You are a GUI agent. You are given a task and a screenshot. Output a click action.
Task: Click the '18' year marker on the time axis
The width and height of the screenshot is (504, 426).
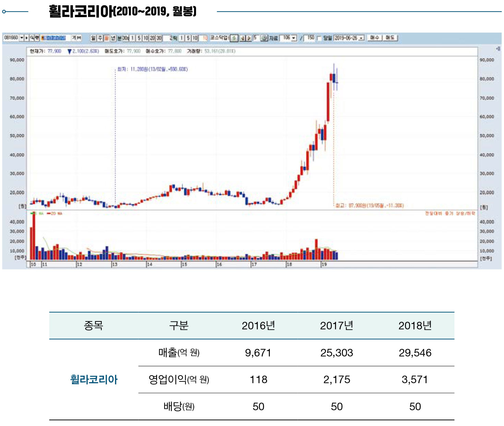289,265
